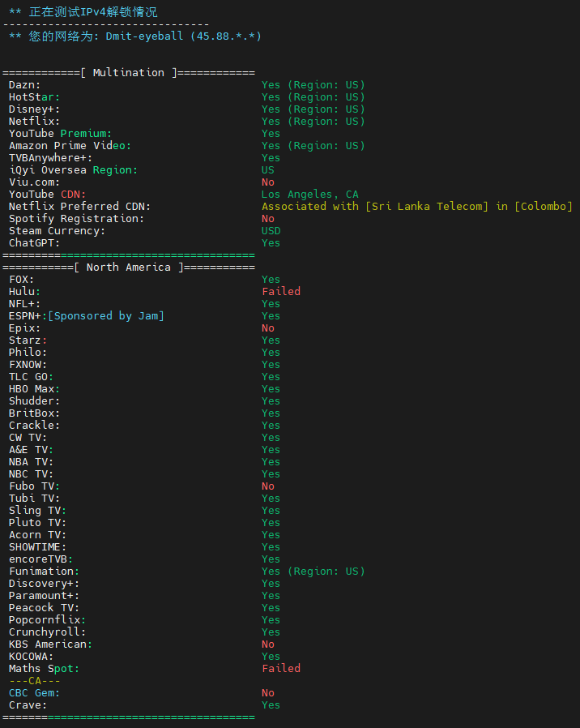Click the 'Starz:' row label
The height and width of the screenshot is (728, 580).
click(x=28, y=340)
